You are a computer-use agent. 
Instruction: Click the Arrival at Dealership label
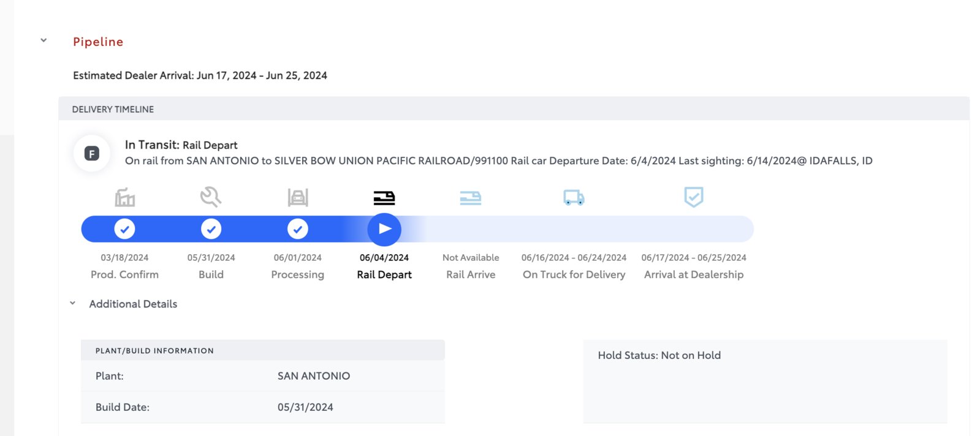(x=694, y=275)
